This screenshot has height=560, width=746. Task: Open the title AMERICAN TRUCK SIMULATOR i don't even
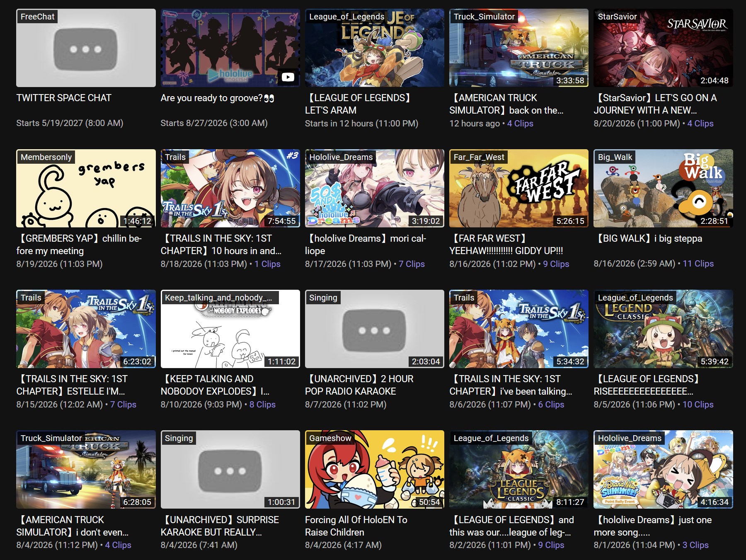click(x=73, y=526)
